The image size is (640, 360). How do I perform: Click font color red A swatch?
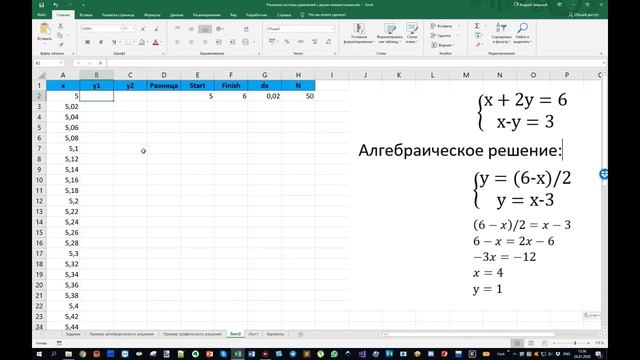[156, 42]
